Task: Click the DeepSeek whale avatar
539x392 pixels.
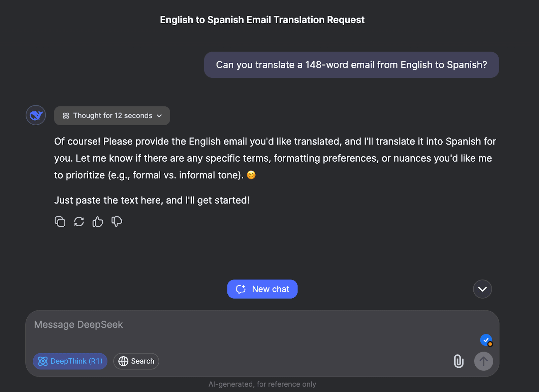Action: pyautogui.click(x=36, y=115)
